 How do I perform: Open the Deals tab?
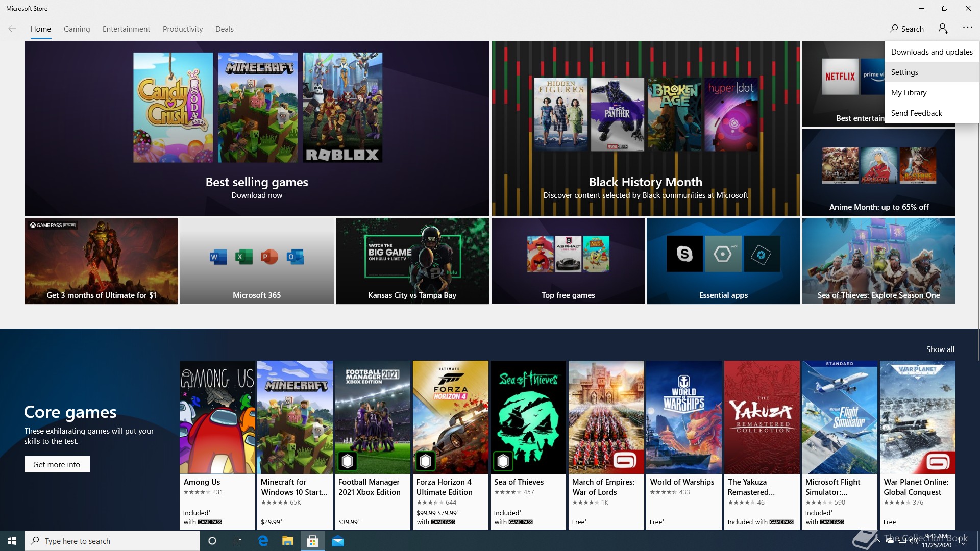pyautogui.click(x=225, y=29)
